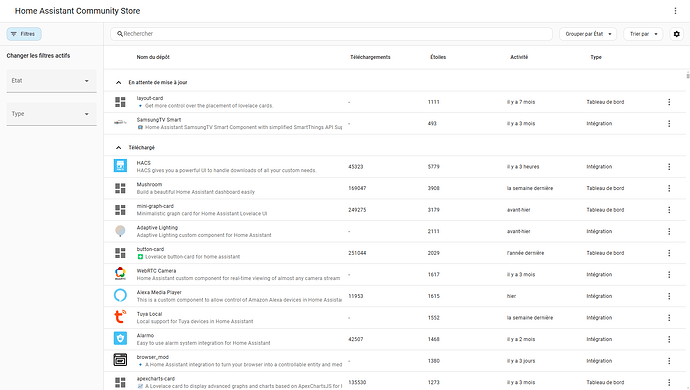690x390 pixels.
Task: Open the Grouper par État dropdown
Action: click(588, 34)
